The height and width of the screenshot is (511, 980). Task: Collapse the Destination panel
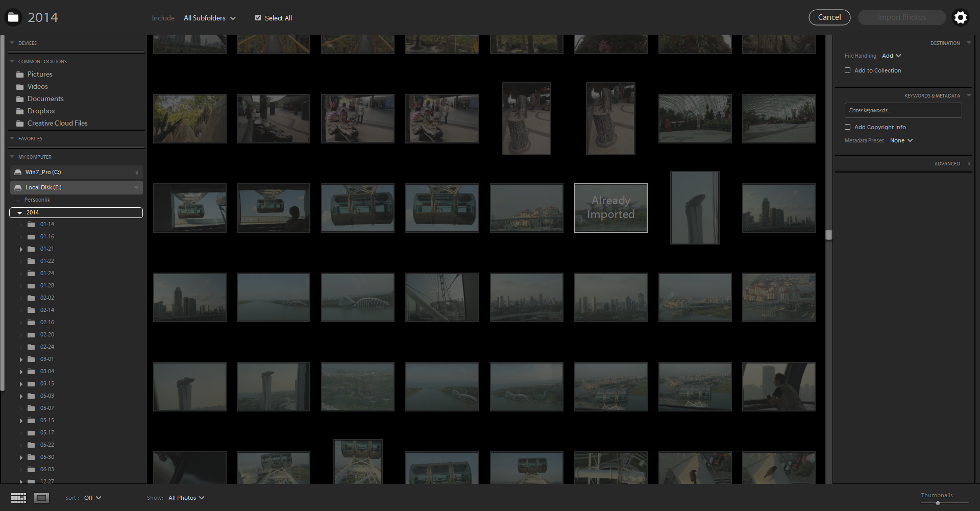pos(969,43)
